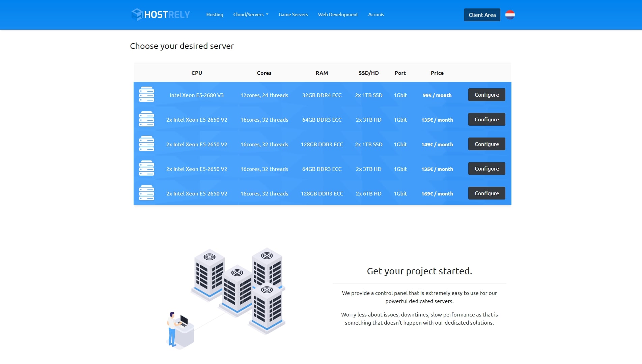
Task: Click server icon in the 149€ row
Action: point(146,144)
